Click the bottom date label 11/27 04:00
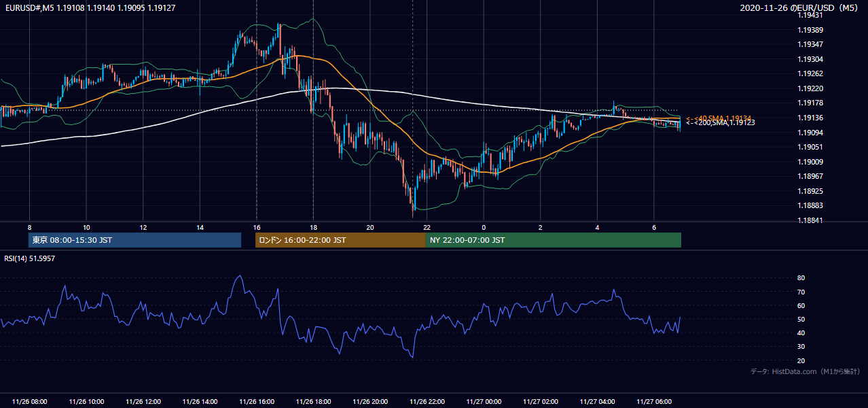This screenshot has width=868, height=408. tap(597, 402)
